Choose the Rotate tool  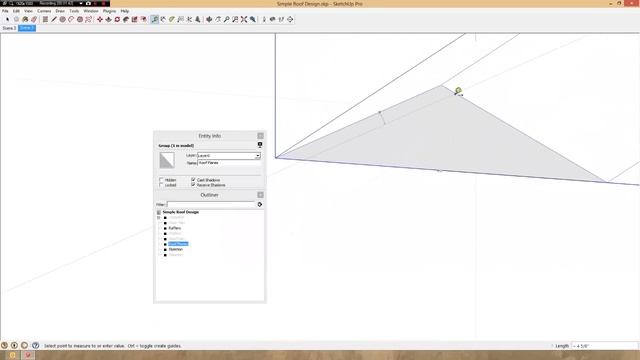coord(117,19)
